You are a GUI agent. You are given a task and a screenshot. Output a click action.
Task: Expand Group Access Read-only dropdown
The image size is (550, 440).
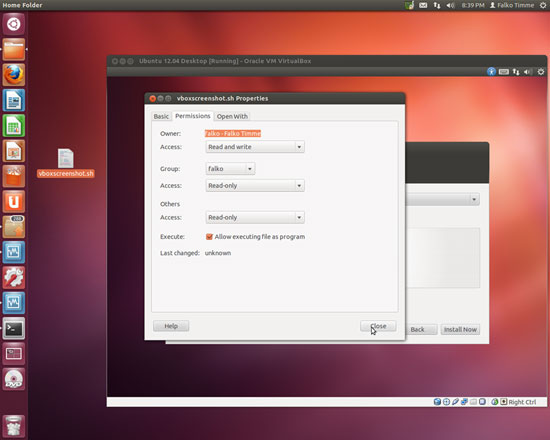[x=255, y=186]
